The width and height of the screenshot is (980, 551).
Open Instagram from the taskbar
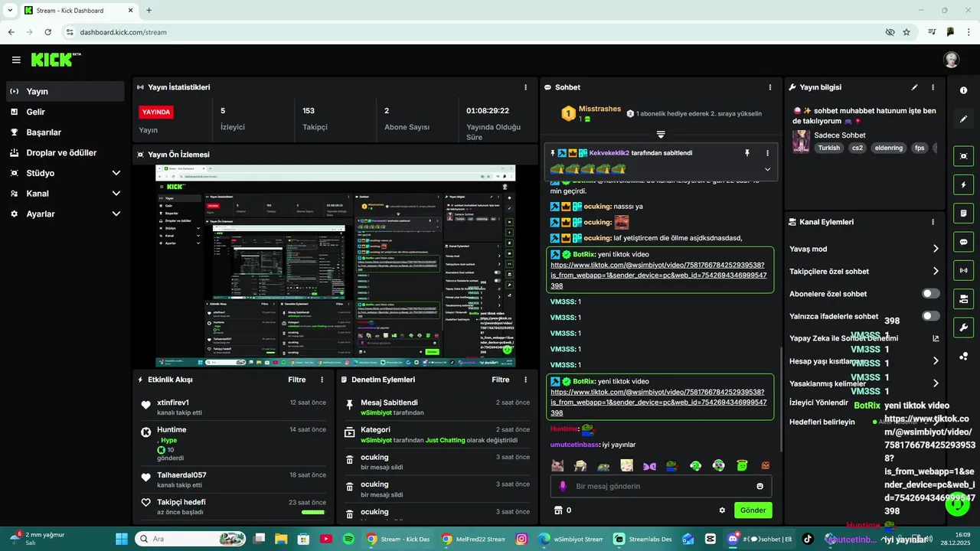pos(522,539)
